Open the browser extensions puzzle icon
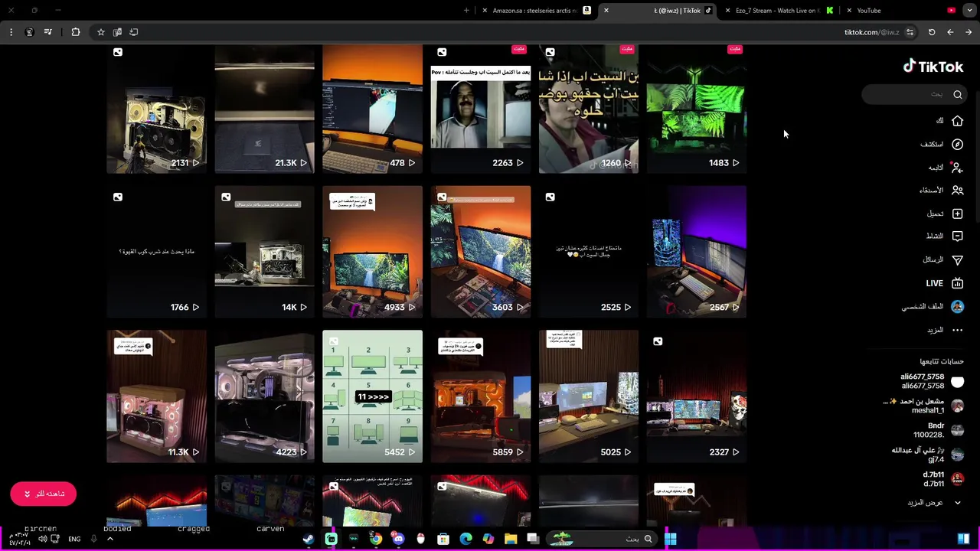This screenshot has width=980, height=551. 76,32
